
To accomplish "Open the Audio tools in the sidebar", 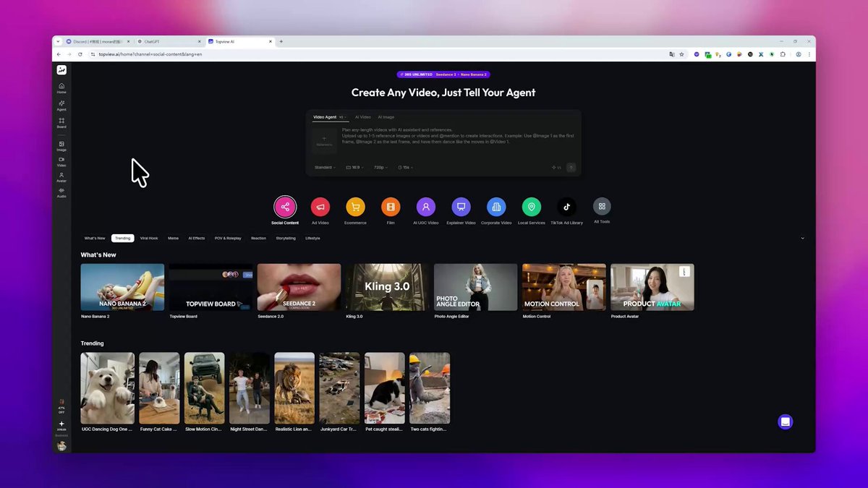I will pyautogui.click(x=61, y=192).
